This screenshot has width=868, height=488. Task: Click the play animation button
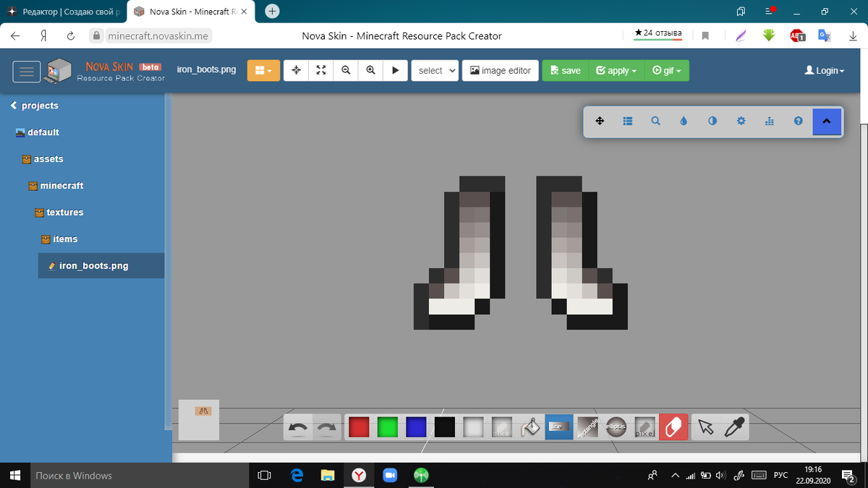click(x=395, y=70)
